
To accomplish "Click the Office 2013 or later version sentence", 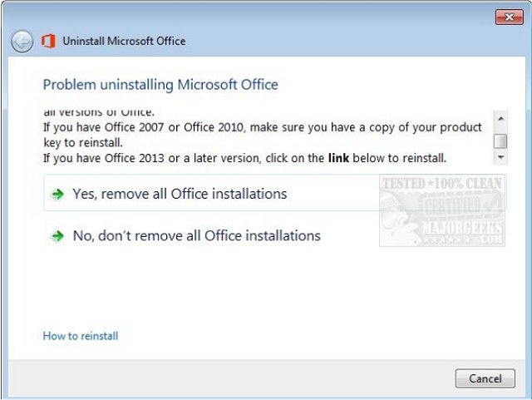I will tap(244, 158).
